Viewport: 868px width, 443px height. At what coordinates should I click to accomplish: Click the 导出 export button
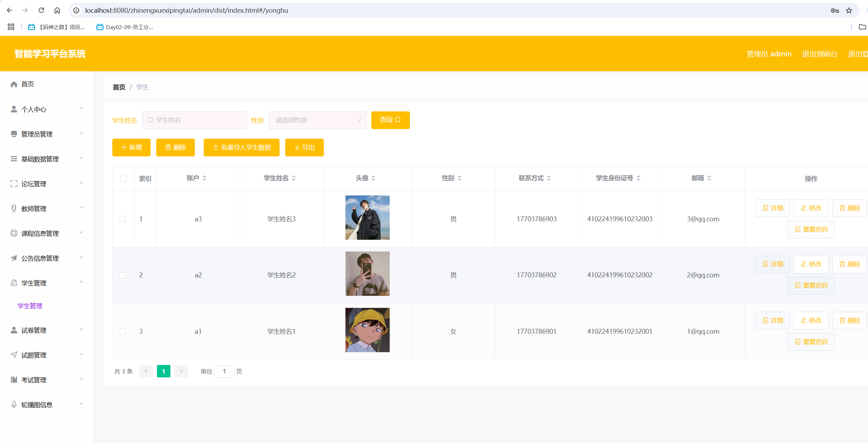pyautogui.click(x=304, y=148)
